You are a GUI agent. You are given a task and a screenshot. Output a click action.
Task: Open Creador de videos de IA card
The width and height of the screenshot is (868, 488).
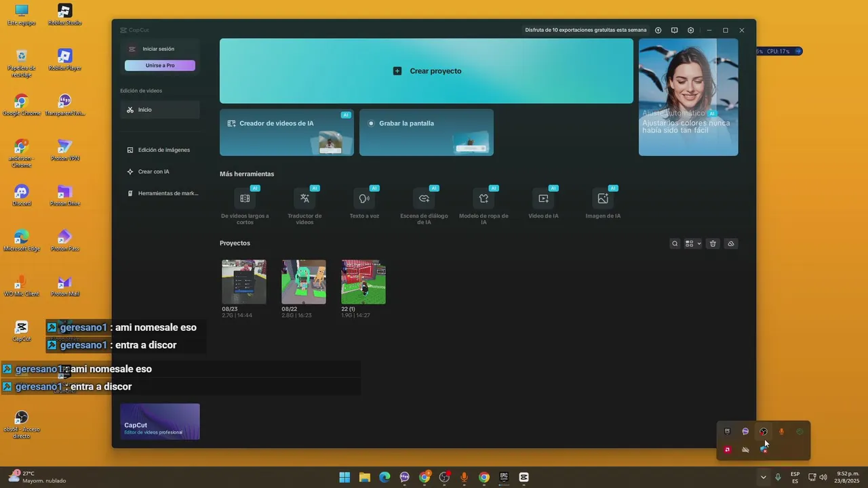[x=287, y=132]
